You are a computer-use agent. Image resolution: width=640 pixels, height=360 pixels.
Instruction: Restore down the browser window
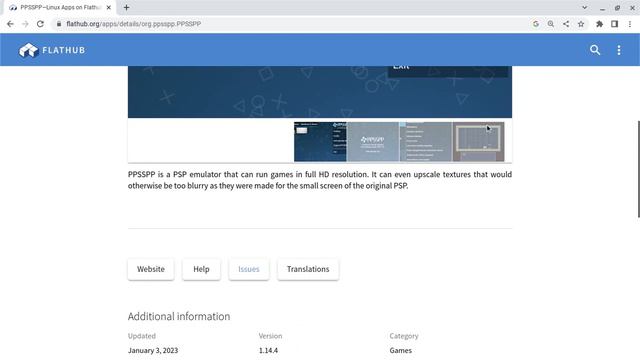(617, 8)
